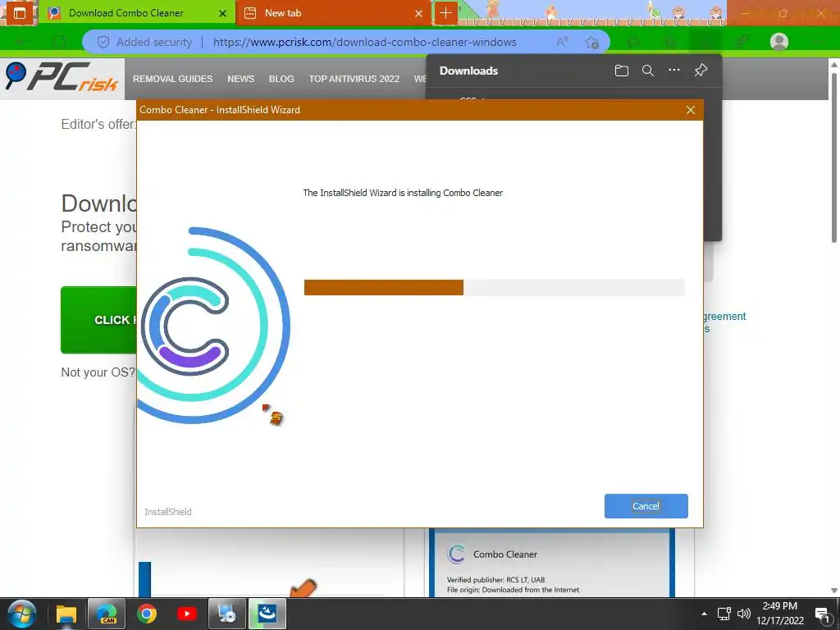Click the Read aloud icon in address bar
This screenshot has height=630, width=840.
point(562,42)
